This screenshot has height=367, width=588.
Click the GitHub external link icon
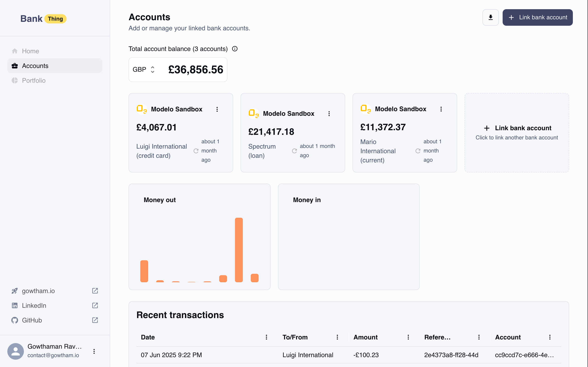pyautogui.click(x=95, y=320)
